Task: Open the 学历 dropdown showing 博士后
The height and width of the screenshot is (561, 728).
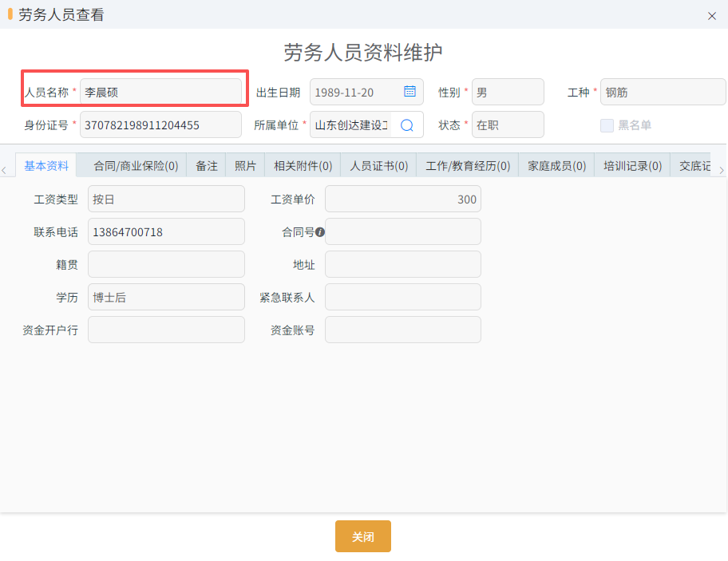Action: (x=166, y=297)
